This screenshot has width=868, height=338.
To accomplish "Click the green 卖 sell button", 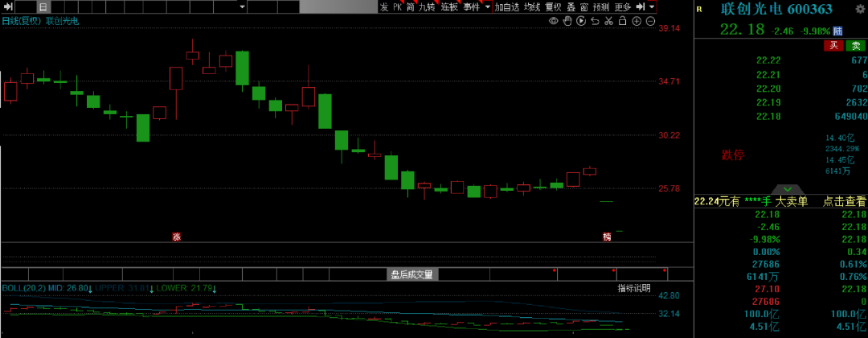I will (856, 45).
